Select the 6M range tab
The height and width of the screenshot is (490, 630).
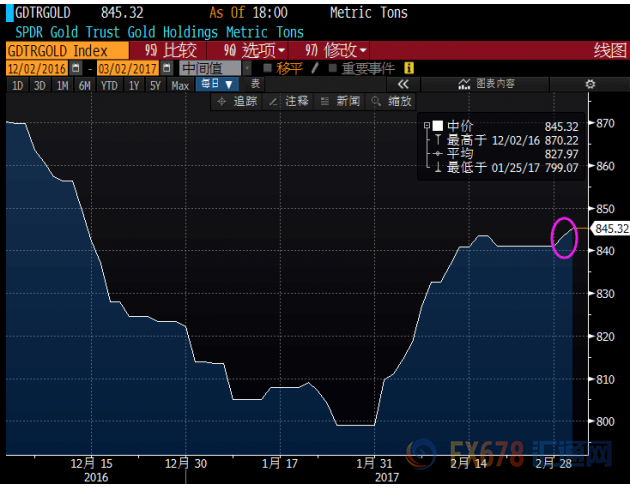[84, 85]
